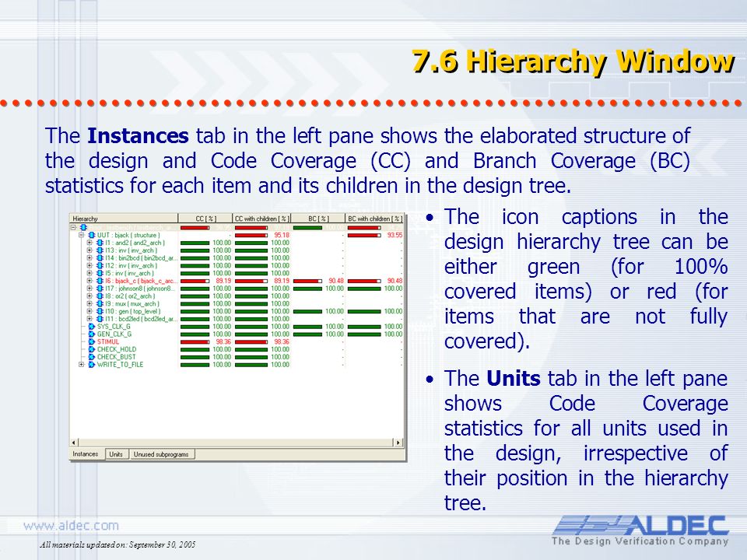Expand the I8 : or2 node
The height and width of the screenshot is (560, 747).
(x=89, y=296)
